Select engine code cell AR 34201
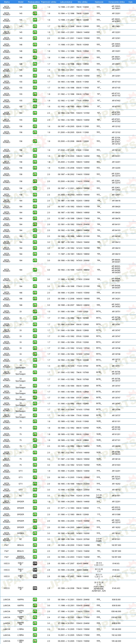Viewport: 136px width, 644px height. pyautogui.click(x=116, y=299)
